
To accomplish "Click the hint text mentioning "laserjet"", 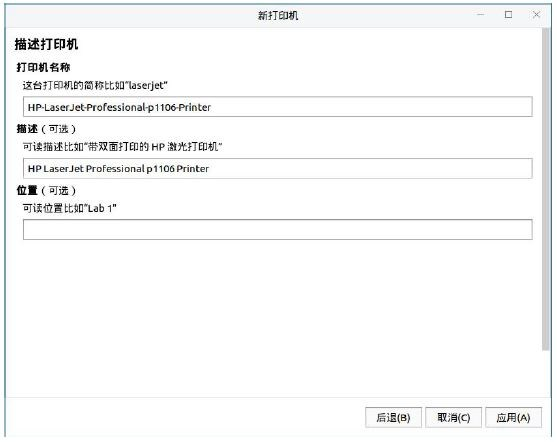I will (95, 85).
